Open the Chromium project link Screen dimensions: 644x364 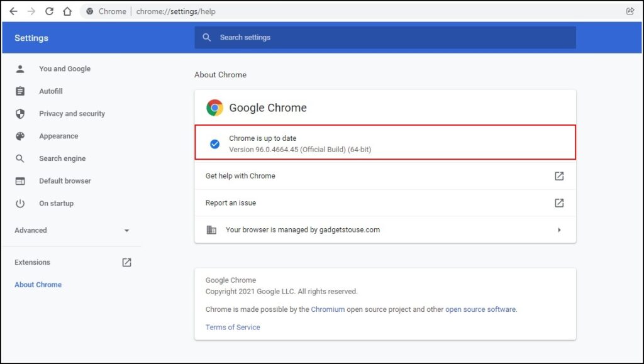coord(328,309)
